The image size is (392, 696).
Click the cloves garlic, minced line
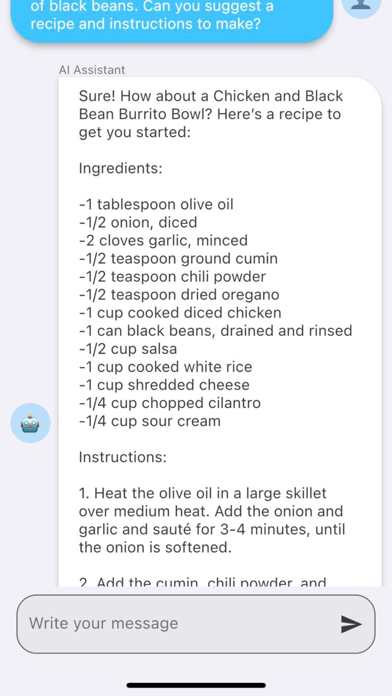(x=163, y=240)
